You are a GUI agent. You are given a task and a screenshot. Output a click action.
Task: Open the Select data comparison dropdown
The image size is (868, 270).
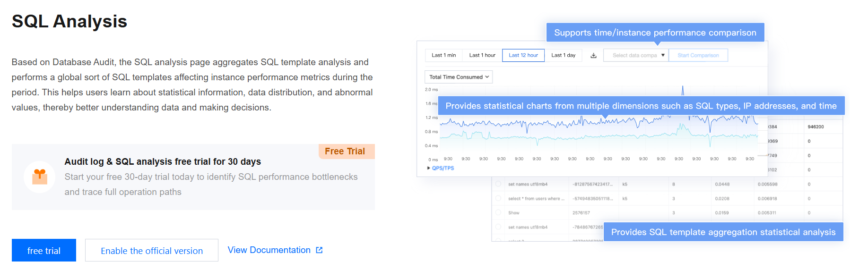point(636,56)
